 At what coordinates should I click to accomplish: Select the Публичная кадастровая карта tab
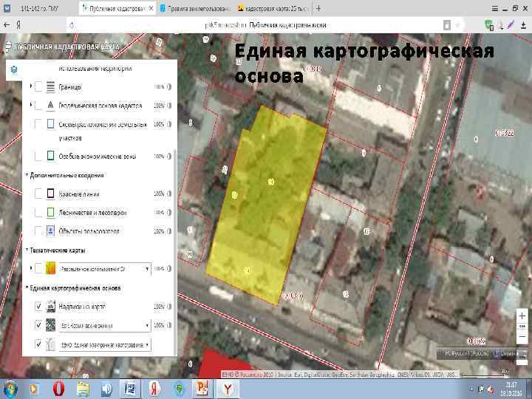(117, 8)
